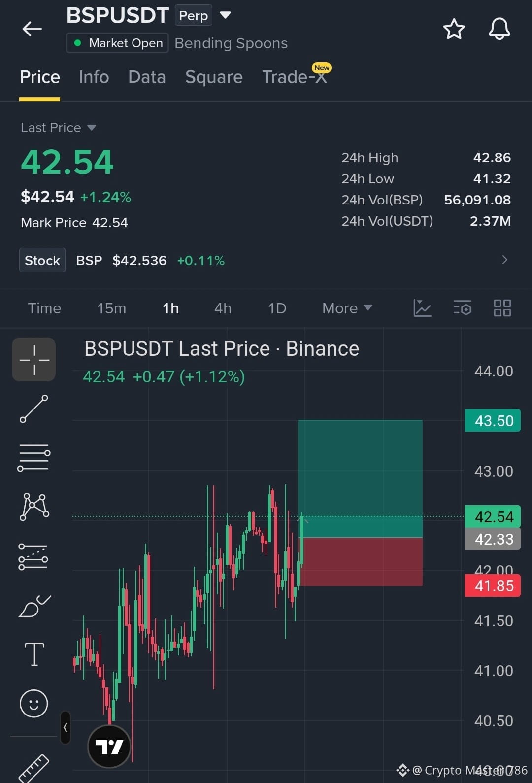Screen dimensions: 532x783
Task: Click the +0.11% stock change value
Action: click(x=200, y=260)
